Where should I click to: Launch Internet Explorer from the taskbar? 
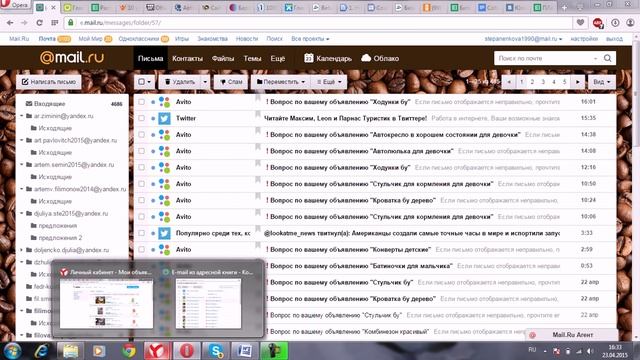[x=42, y=351]
